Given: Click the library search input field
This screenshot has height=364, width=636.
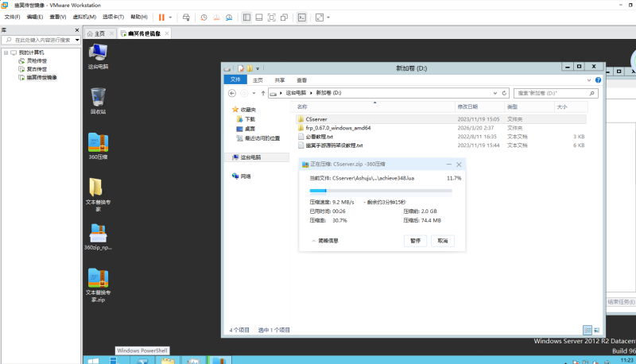Looking at the screenshot, I should 40,40.
